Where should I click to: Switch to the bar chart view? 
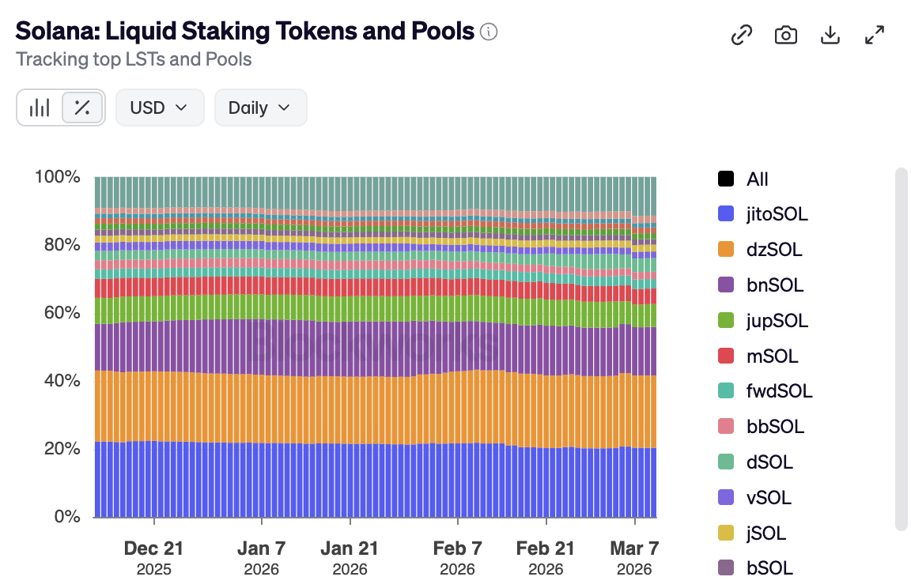(40, 107)
